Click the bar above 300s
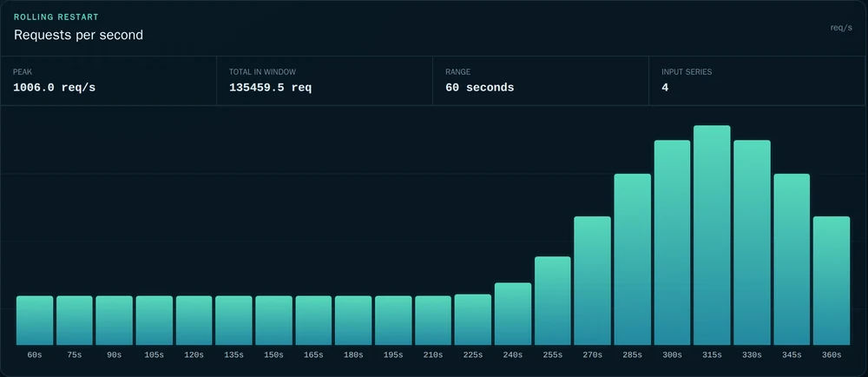 (x=672, y=242)
